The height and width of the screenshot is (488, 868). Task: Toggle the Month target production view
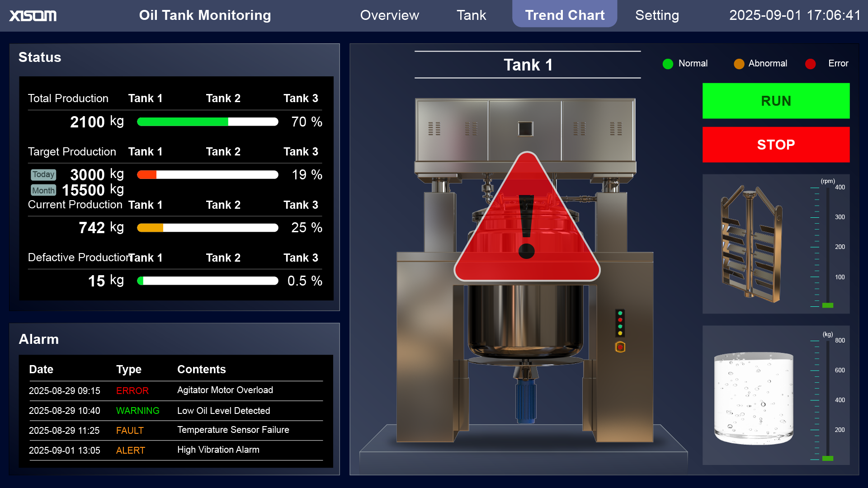[x=43, y=190]
